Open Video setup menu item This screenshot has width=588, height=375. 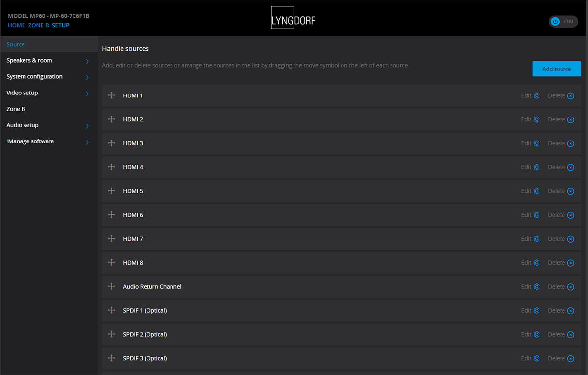pos(49,93)
